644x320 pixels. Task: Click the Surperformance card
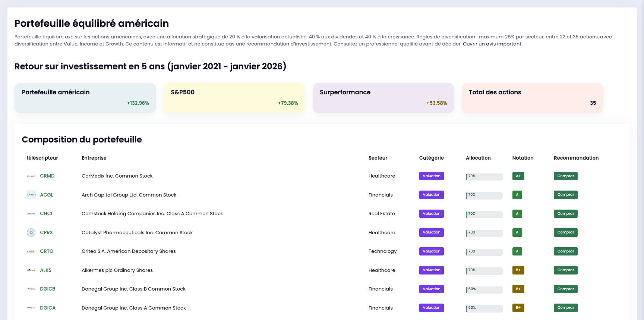(383, 98)
